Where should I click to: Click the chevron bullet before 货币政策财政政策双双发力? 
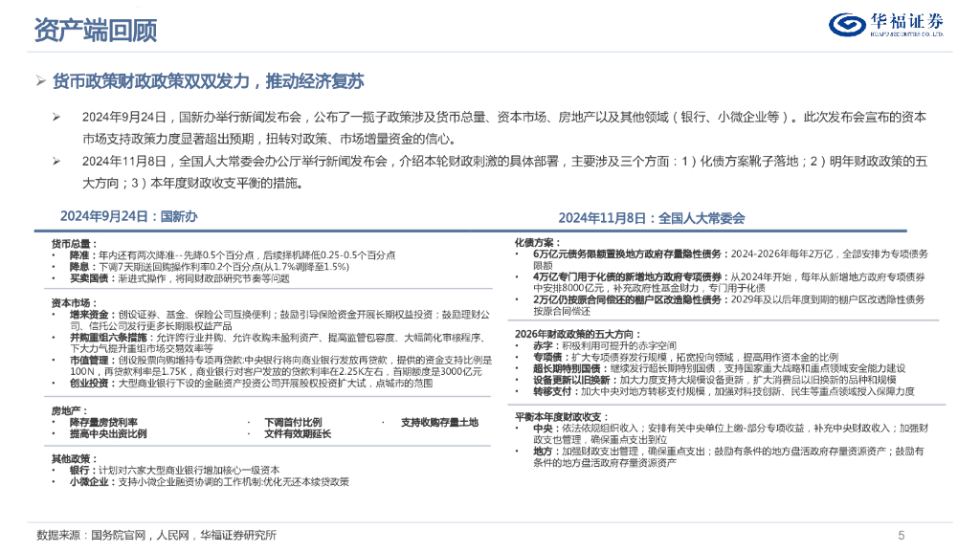[x=40, y=81]
